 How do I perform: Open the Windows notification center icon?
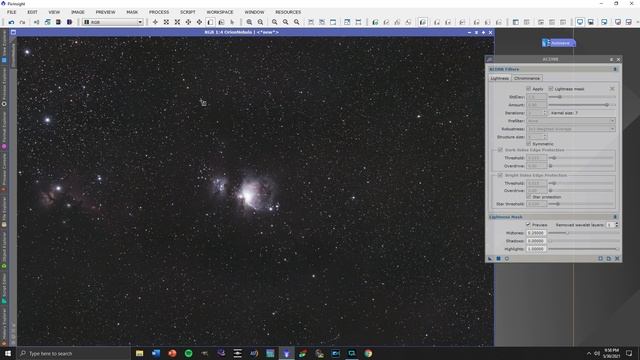(629, 353)
